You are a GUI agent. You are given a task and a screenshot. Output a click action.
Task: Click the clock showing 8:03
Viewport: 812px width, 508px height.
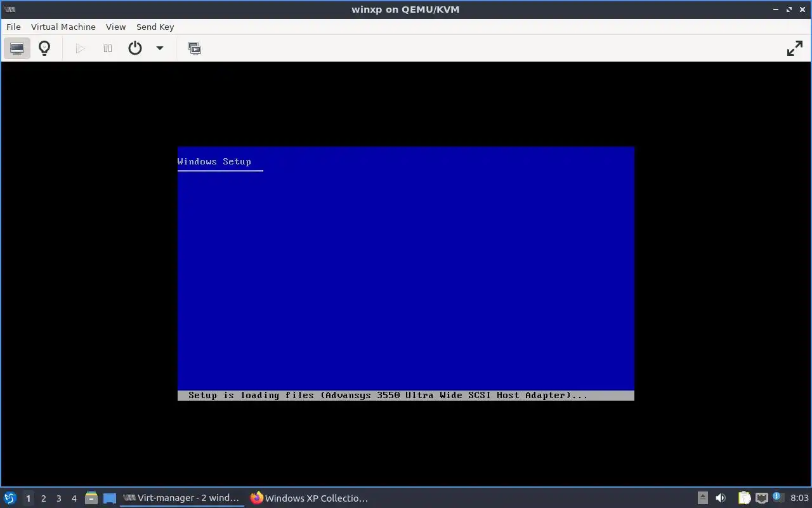tap(799, 498)
